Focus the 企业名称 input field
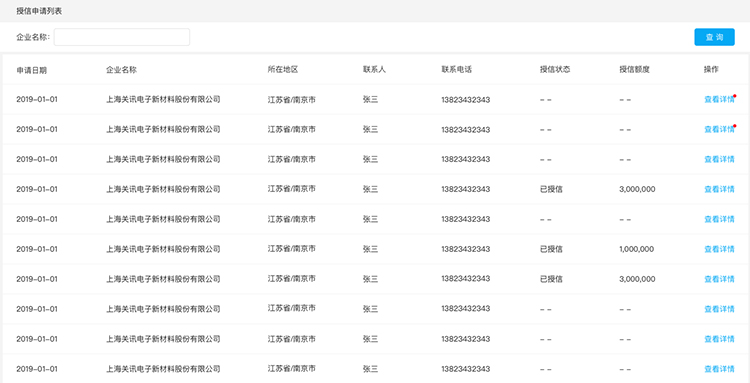Viewport: 750px width, 383px height. (122, 37)
